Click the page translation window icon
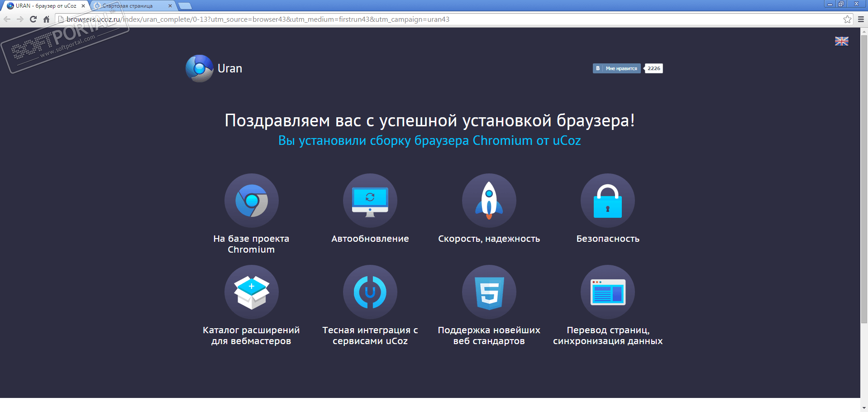Image resolution: width=868 pixels, height=412 pixels. tap(608, 292)
